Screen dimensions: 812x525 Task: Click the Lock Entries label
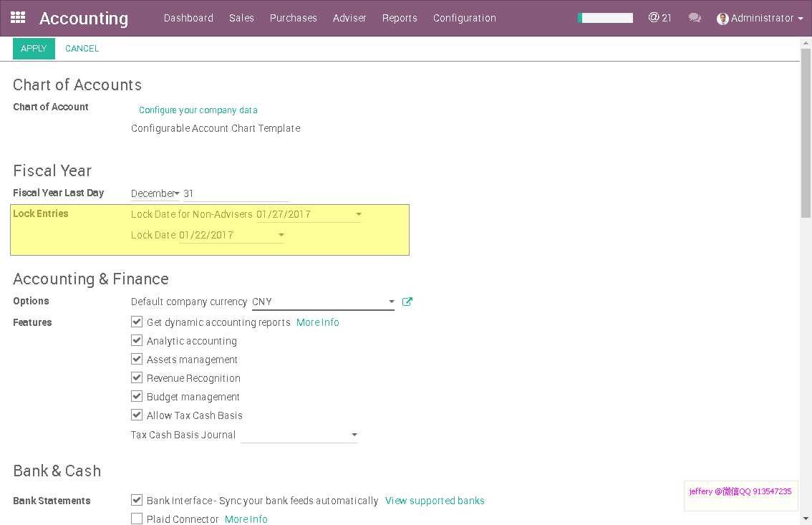(40, 213)
